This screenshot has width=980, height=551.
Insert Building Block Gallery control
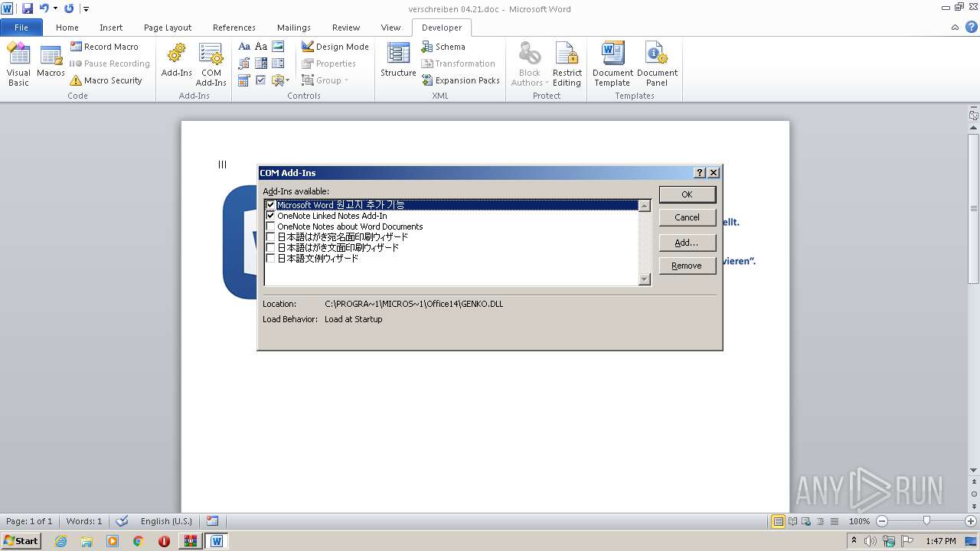[x=244, y=64]
